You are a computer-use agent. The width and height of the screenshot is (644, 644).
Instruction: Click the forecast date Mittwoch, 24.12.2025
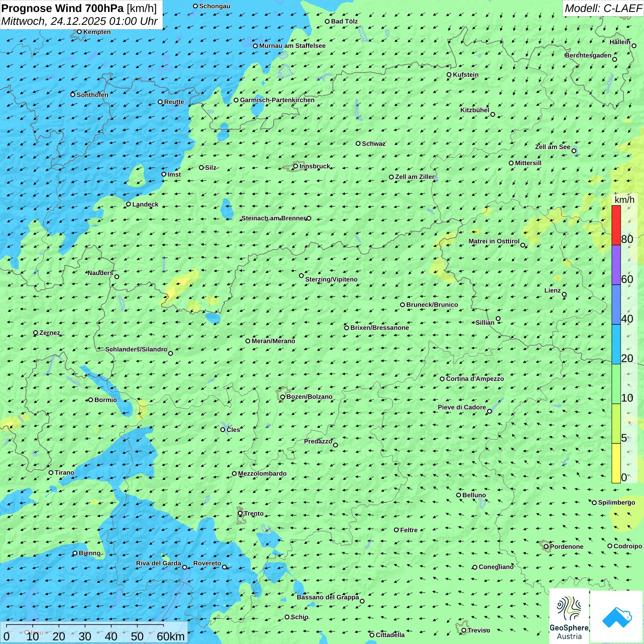[x=79, y=21]
